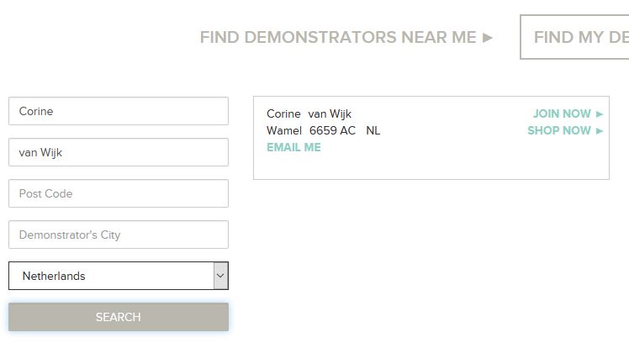
Task: Click the 6659 AC postcode in result
Action: (x=332, y=130)
